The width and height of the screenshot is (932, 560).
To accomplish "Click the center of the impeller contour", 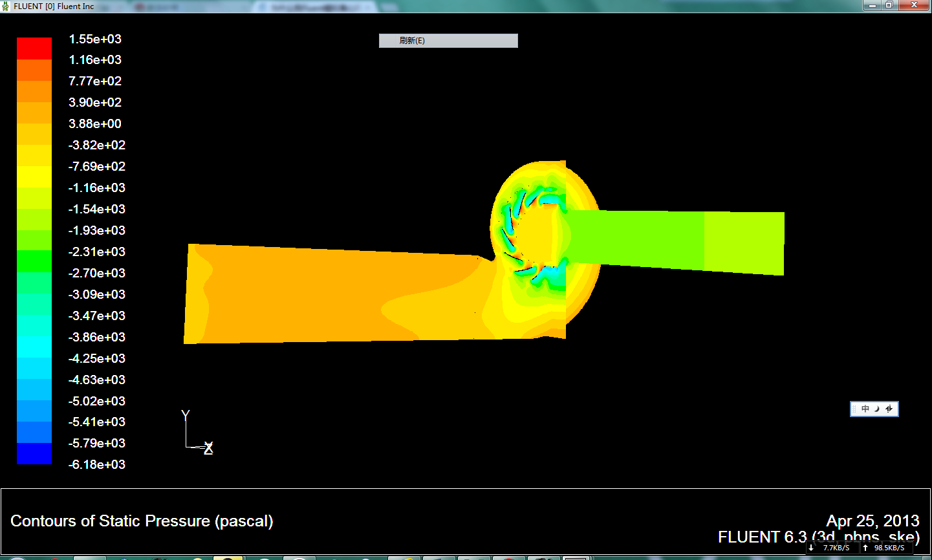I will (x=536, y=236).
